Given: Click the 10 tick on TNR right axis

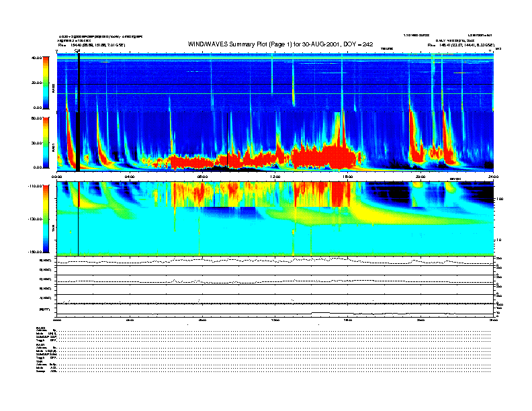Looking at the screenshot, I should 498,240.
